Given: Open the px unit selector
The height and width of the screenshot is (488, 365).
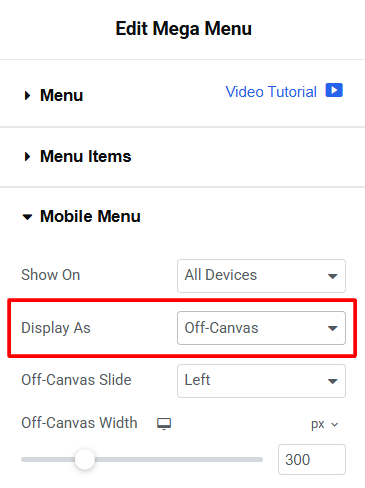Looking at the screenshot, I should coord(325,424).
